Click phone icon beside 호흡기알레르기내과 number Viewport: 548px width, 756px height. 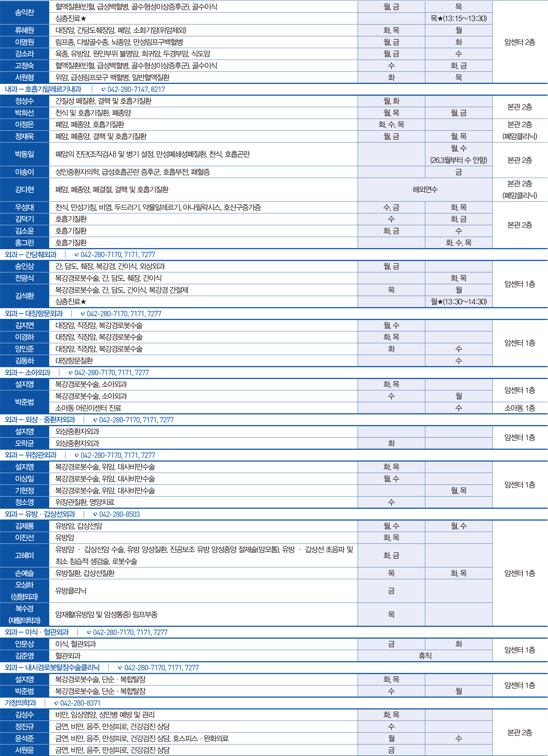104,89
